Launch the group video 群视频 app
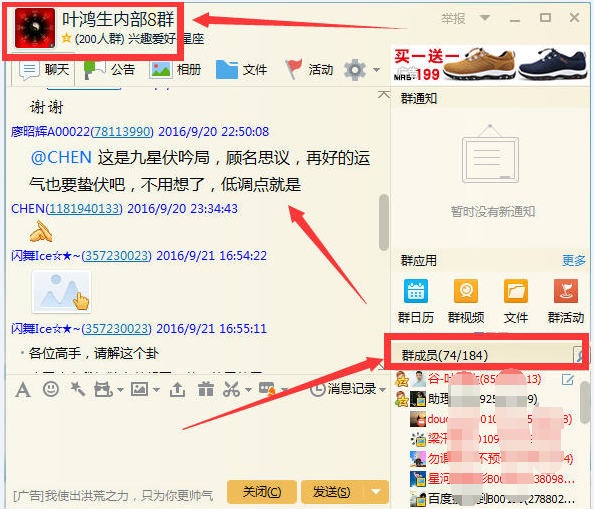The image size is (594, 509). tap(466, 301)
